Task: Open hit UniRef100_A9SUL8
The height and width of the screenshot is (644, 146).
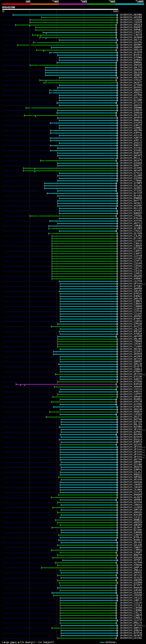Action: (x=131, y=25)
